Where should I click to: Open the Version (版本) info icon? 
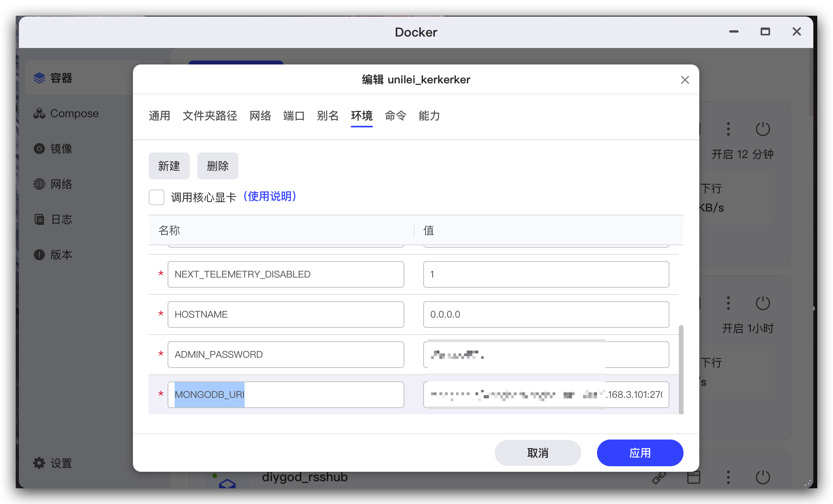[39, 255]
